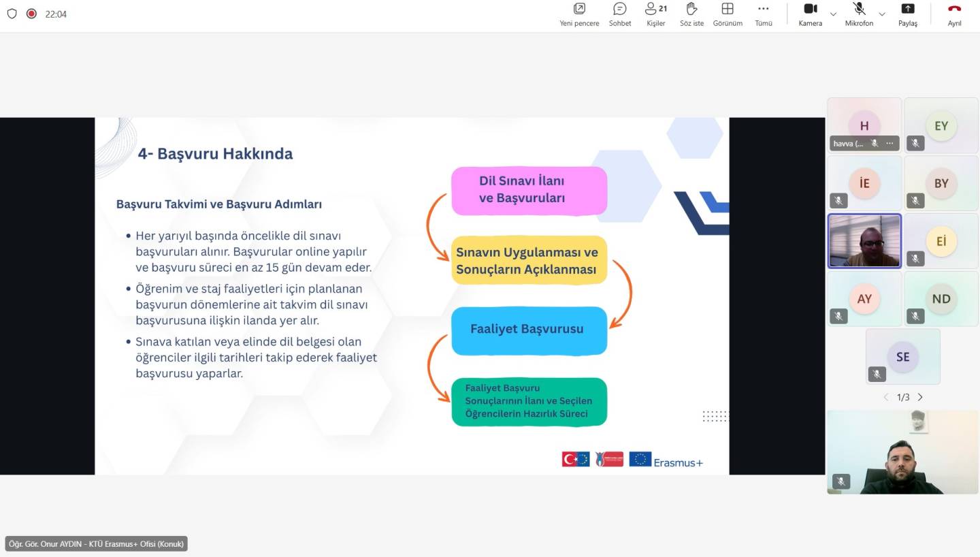Toggle the Kamera on or off
Viewport: 980px width, 557px height.
810,14
